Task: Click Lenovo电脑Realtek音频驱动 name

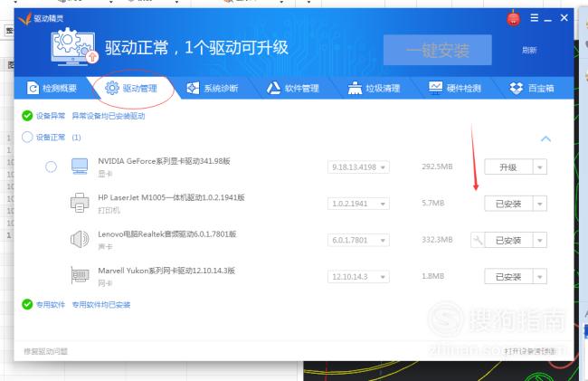Action: click(x=166, y=234)
